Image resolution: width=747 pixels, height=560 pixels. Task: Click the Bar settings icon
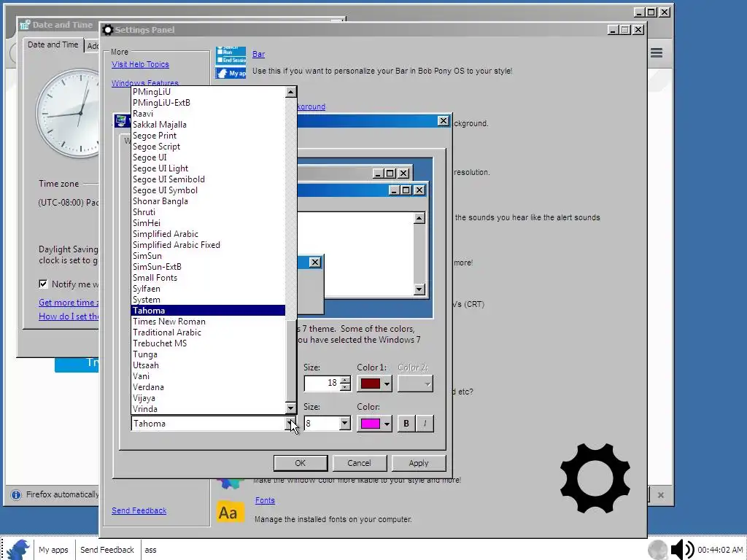231,63
